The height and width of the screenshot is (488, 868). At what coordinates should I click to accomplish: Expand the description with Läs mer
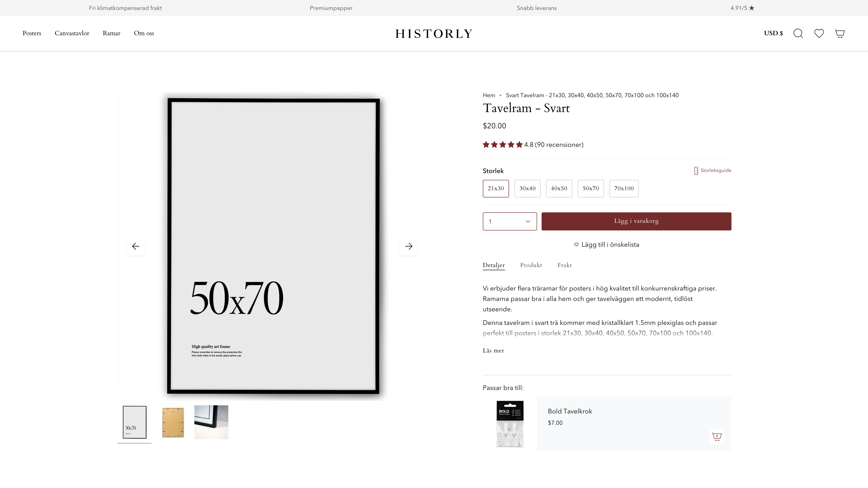[493, 351]
